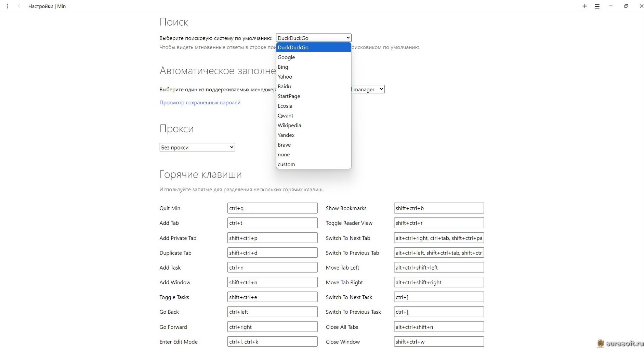
Task: Click the Switch To Previous Tab shortcut input
Action: pos(439,253)
